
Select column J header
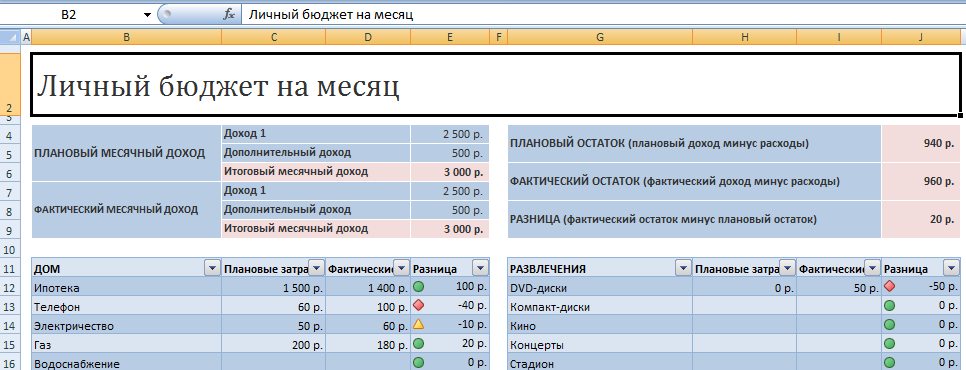pos(920,37)
